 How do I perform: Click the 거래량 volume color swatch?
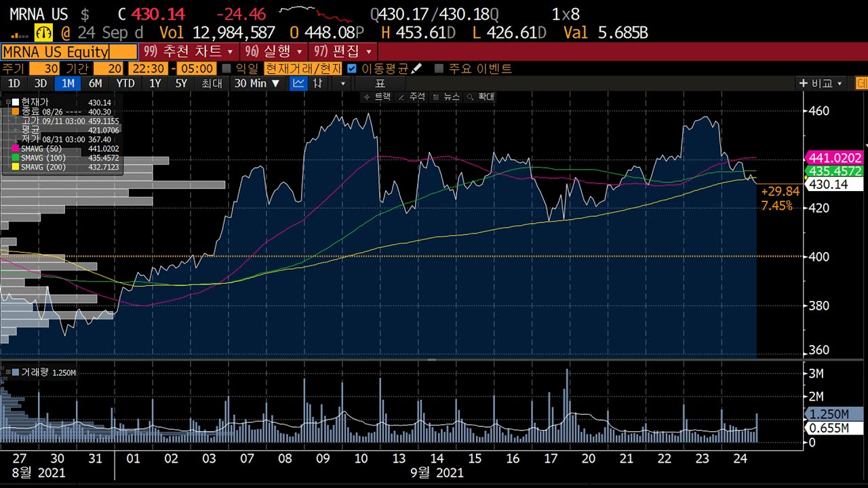pyautogui.click(x=16, y=372)
